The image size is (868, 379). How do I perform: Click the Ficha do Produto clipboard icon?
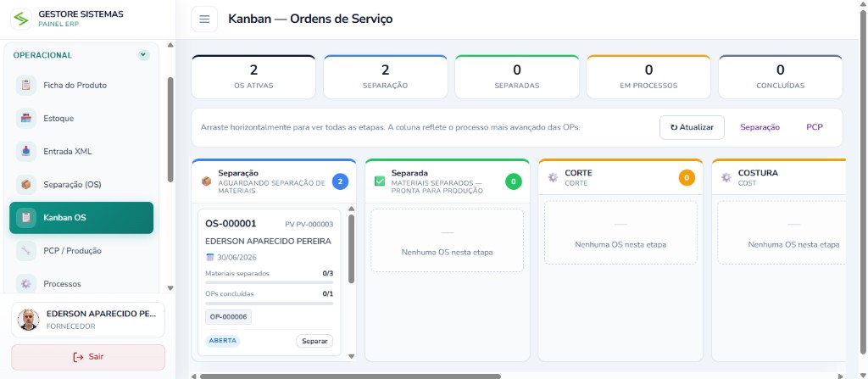click(26, 86)
